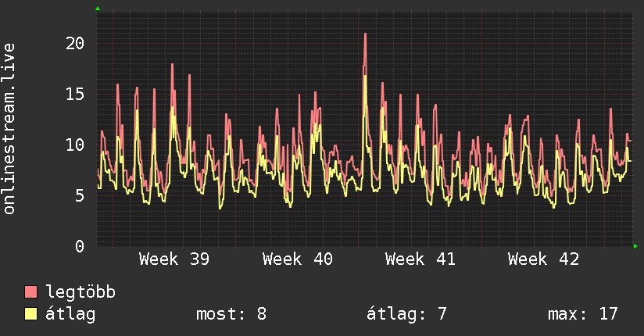
Task: Click the Week 41 axis label
Action: click(x=420, y=259)
